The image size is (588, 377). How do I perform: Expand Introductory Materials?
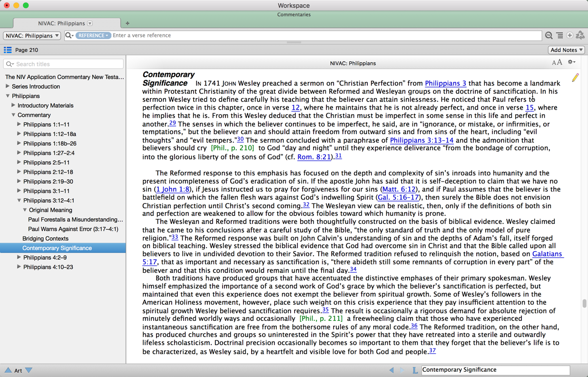[13, 106]
